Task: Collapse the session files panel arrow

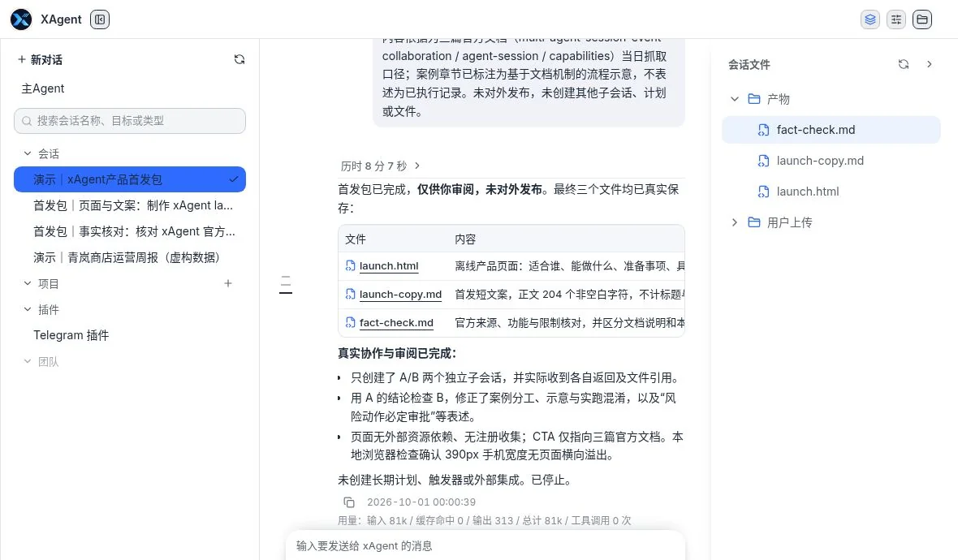Action: (x=930, y=64)
